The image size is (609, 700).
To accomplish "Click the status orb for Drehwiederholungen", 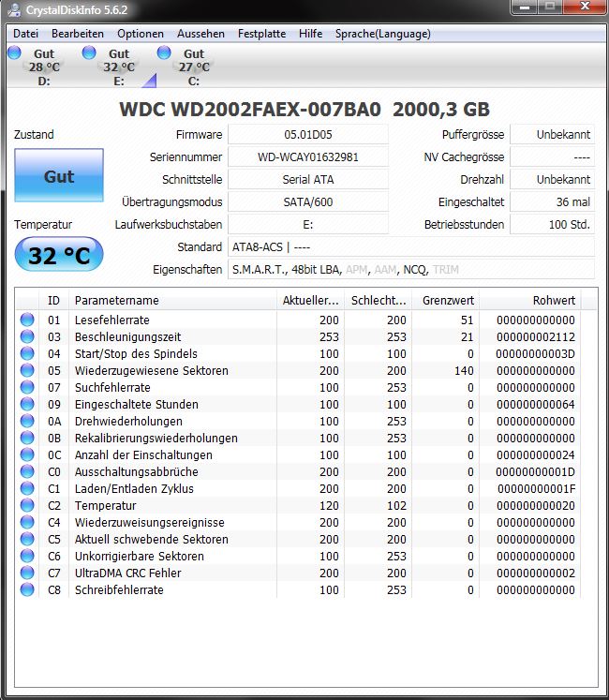I will pyautogui.click(x=27, y=421).
